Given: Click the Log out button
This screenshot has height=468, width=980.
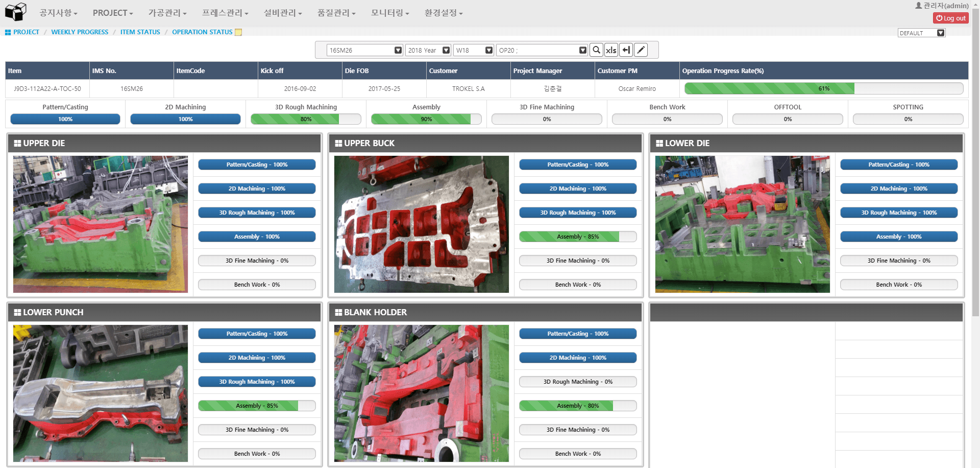Looking at the screenshot, I should (x=950, y=17).
